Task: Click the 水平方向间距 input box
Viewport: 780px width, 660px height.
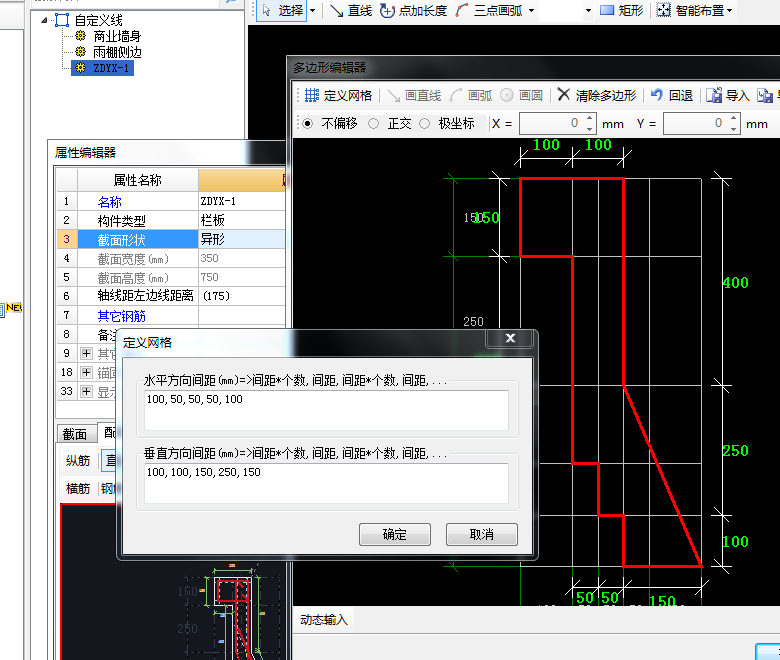Action: tap(326, 410)
